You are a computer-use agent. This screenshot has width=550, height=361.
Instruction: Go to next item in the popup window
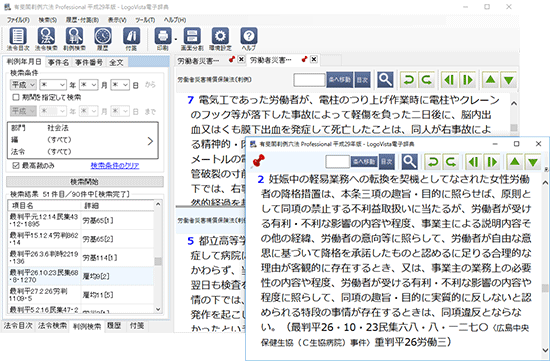tap(492, 162)
